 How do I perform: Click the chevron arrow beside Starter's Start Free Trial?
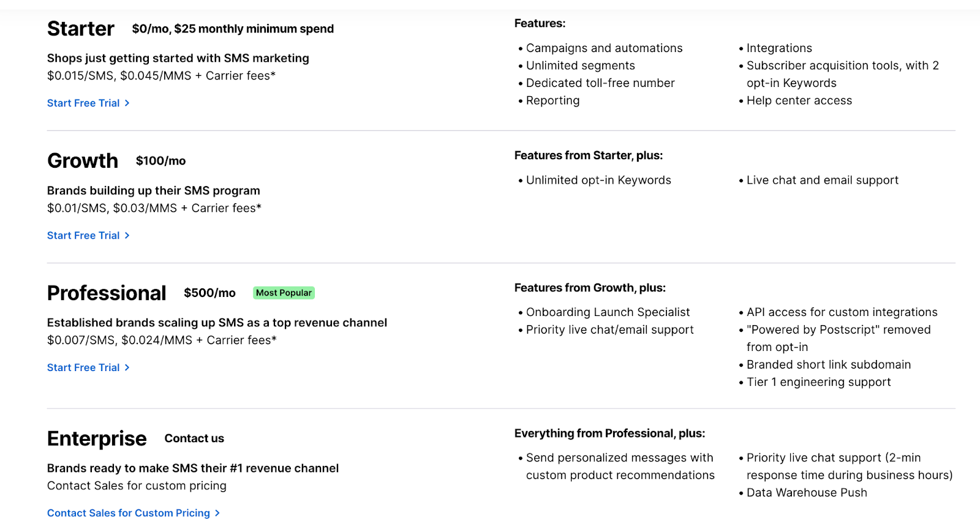click(x=127, y=103)
